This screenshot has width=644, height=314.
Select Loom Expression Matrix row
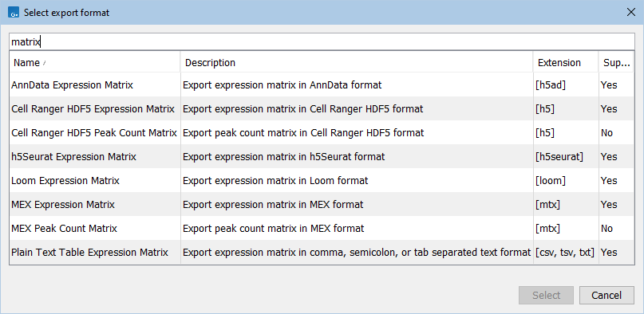[x=322, y=180]
